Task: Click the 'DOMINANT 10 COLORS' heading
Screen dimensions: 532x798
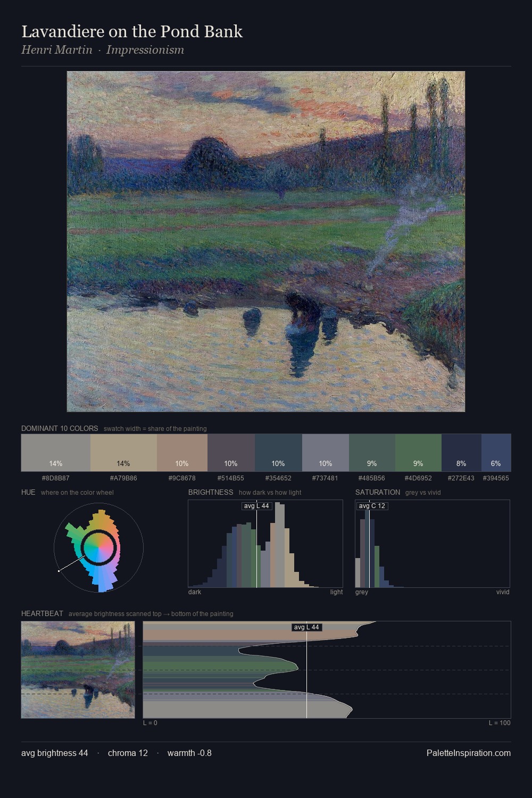Action: click(x=60, y=428)
